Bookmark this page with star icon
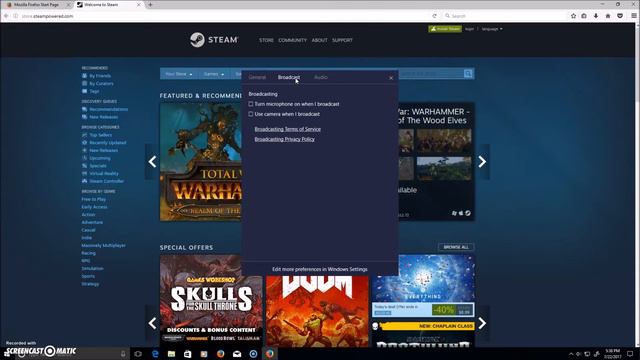The width and height of the screenshot is (640, 360). [x=573, y=16]
